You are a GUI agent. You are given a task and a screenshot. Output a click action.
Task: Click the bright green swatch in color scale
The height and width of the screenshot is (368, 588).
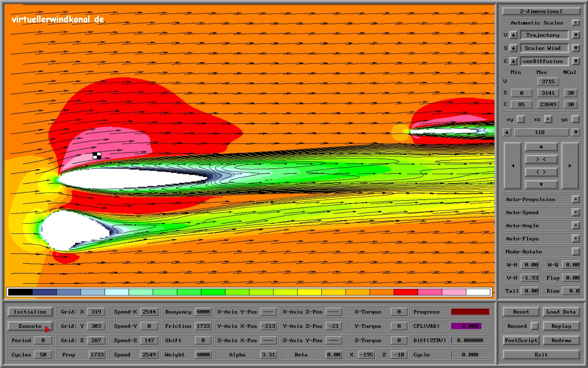(x=213, y=292)
